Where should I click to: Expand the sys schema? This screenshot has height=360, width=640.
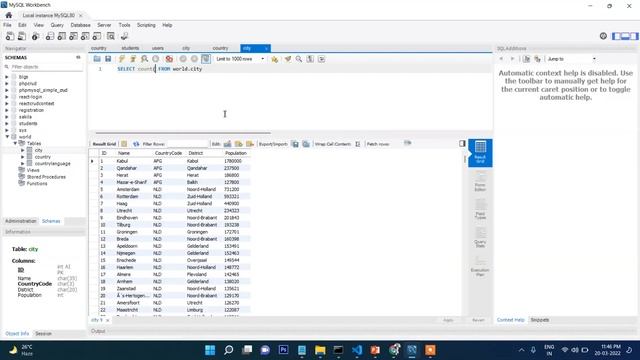pos(7,130)
